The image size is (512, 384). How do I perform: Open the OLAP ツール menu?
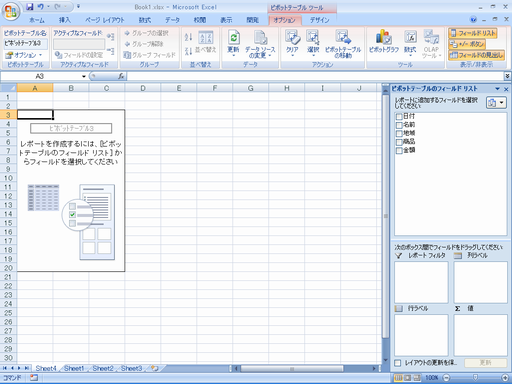pos(431,44)
